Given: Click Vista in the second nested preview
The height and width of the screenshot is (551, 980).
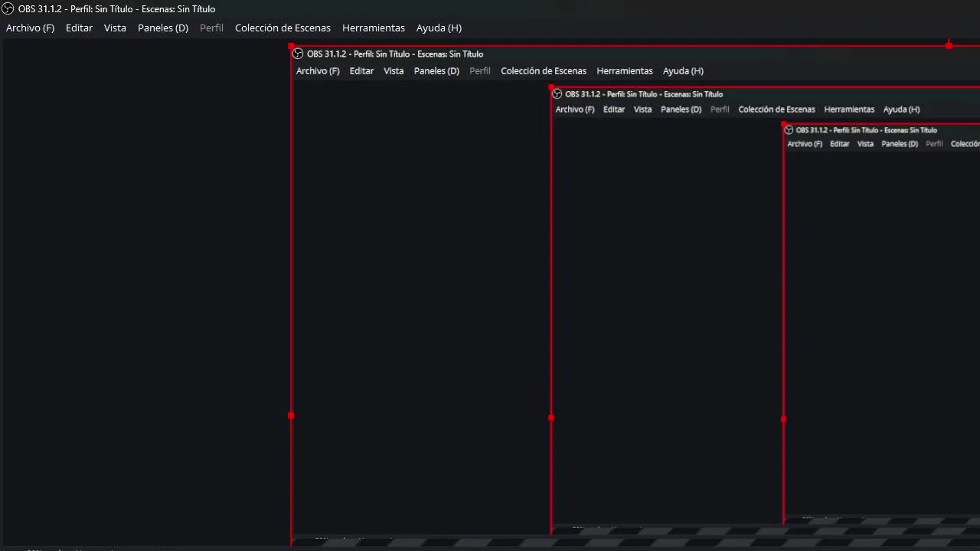Looking at the screenshot, I should click(x=642, y=109).
